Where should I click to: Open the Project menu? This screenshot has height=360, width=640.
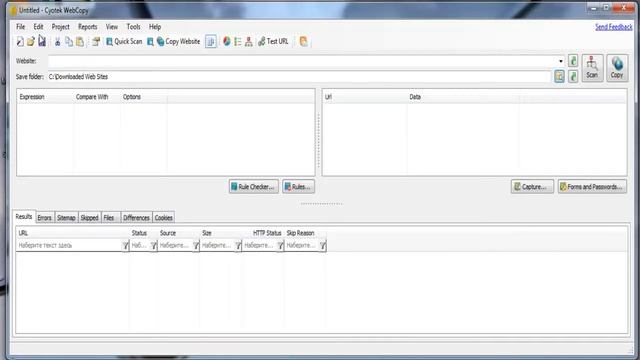click(x=60, y=27)
